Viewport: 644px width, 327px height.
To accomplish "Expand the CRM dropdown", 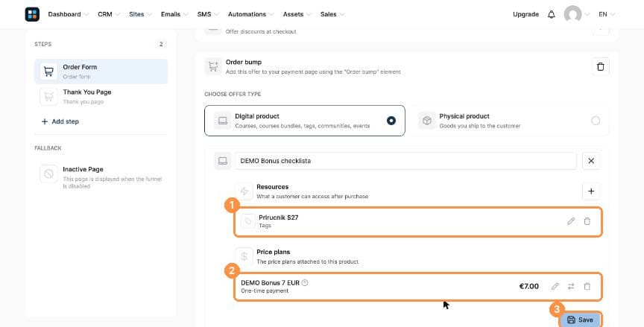I will [109, 14].
